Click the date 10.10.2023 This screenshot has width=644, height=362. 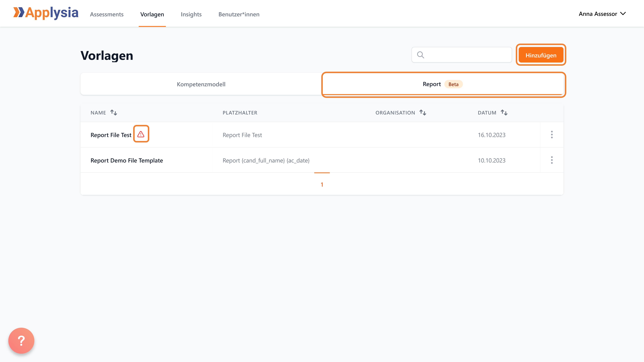[491, 160]
